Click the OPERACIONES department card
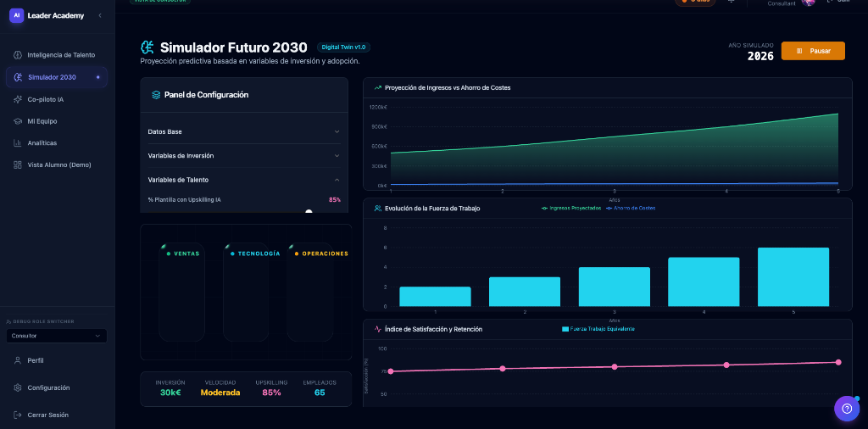Viewport: 868px width, 429px height. click(x=310, y=292)
